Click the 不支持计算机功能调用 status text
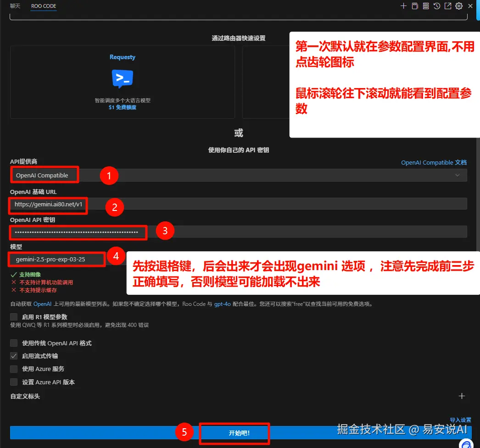This screenshot has height=448, width=480. [46, 282]
